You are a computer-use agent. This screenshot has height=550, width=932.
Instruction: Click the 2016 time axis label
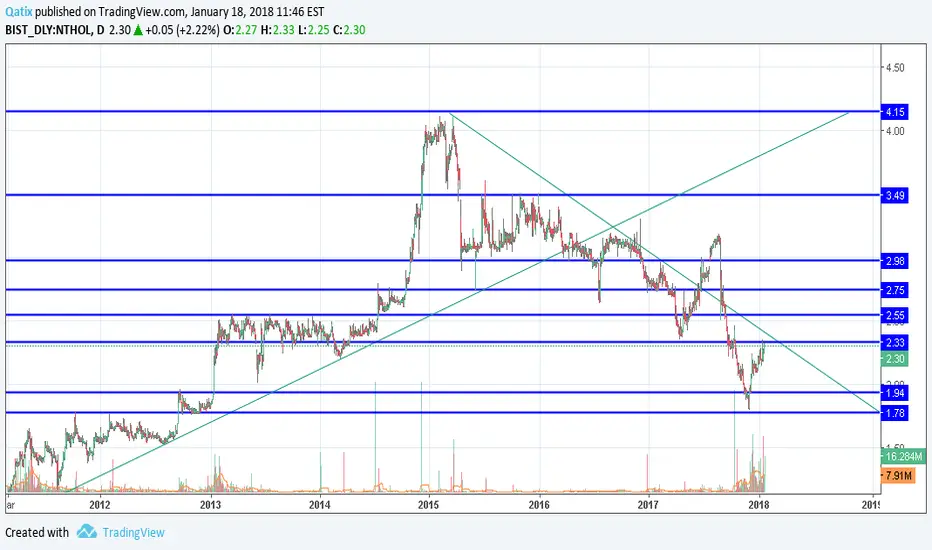click(x=539, y=505)
